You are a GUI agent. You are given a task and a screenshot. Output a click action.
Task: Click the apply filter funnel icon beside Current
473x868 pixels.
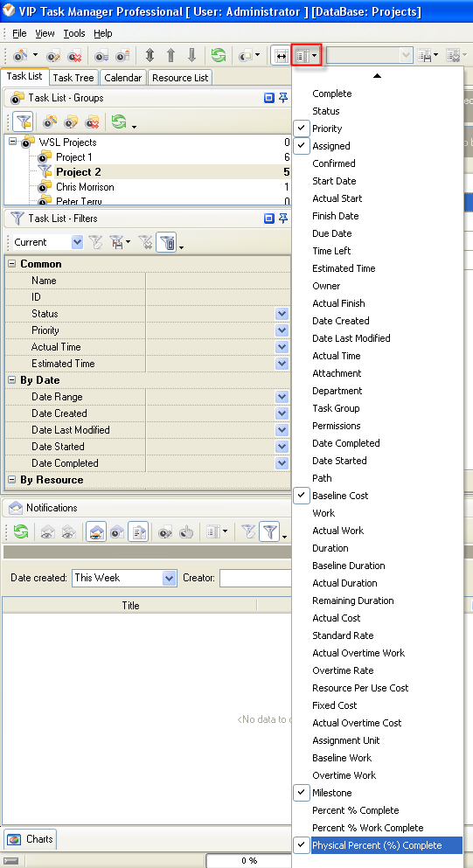click(96, 242)
